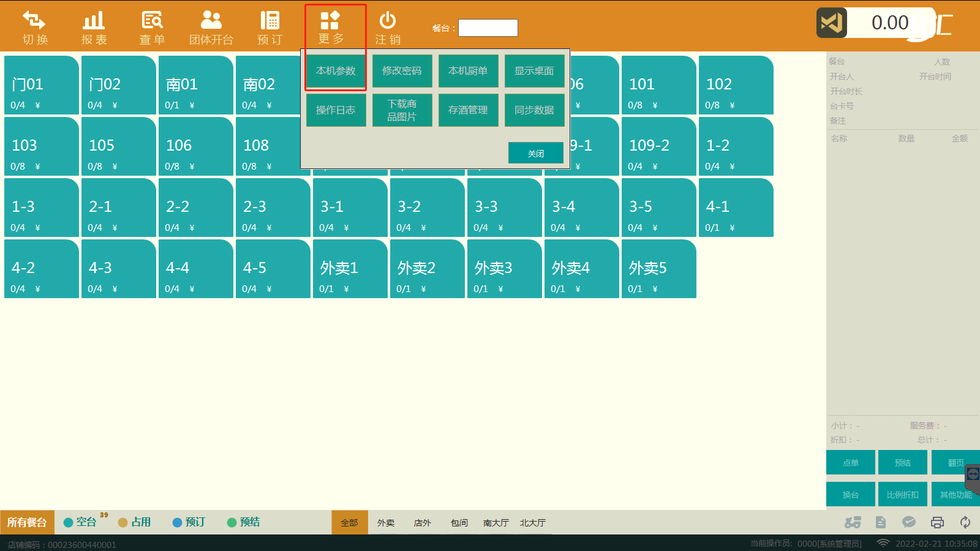Viewport: 980px width, 551px height.
Task: Open the 报表 reports icon
Action: (94, 21)
